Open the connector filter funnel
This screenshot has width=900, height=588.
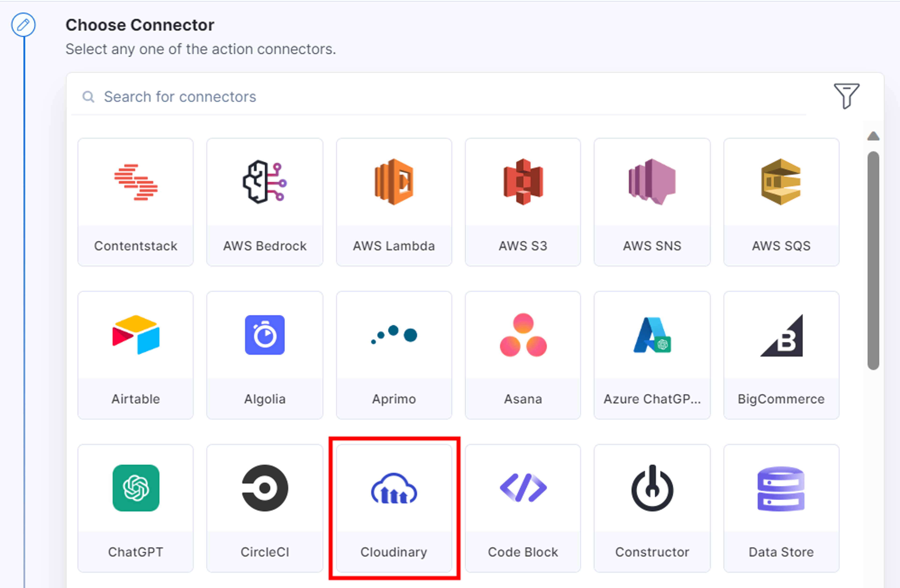coord(847,96)
